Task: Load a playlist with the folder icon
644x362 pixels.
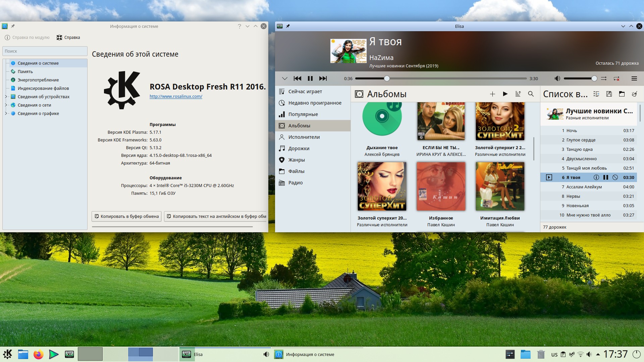Action: pos(622,94)
